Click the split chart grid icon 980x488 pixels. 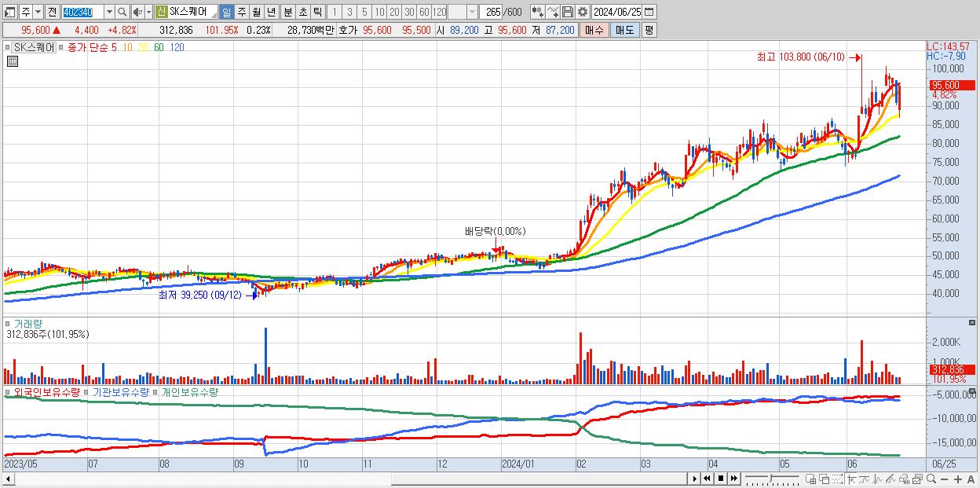pyautogui.click(x=810, y=479)
